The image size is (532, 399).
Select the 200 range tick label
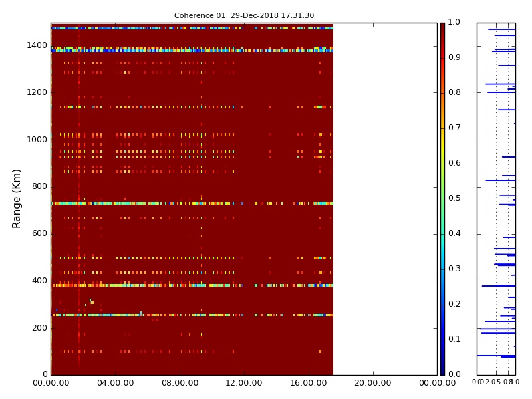coord(39,328)
